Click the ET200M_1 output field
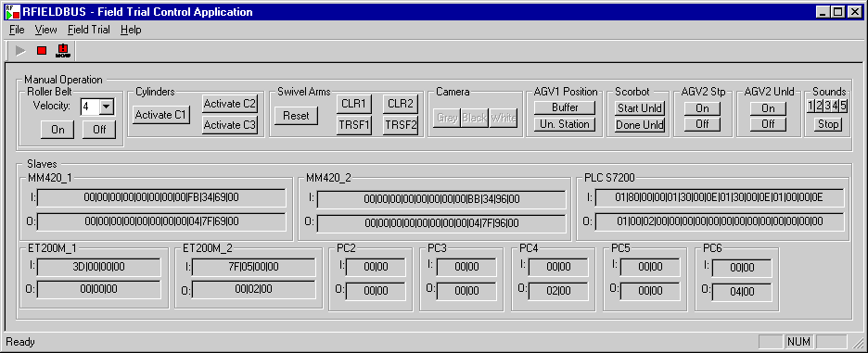The image size is (868, 353). coord(99,289)
